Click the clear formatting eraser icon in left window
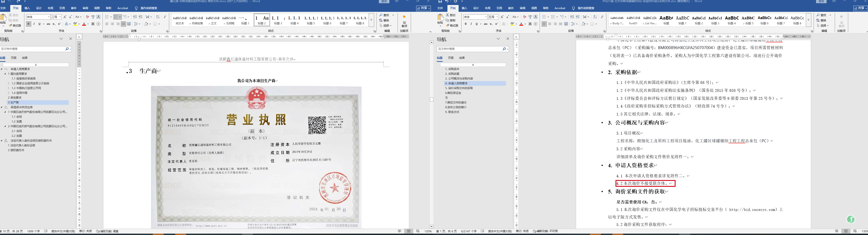This screenshot has width=868, height=235. pos(88,17)
